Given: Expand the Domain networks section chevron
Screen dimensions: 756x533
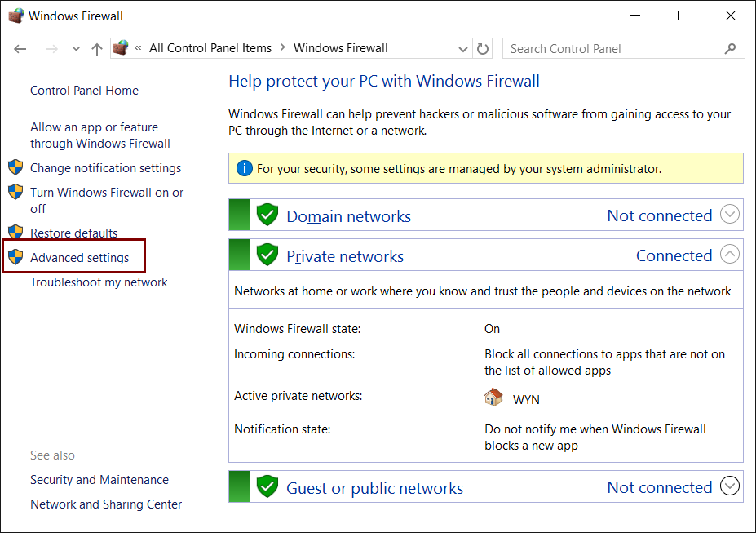Looking at the screenshot, I should (730, 214).
